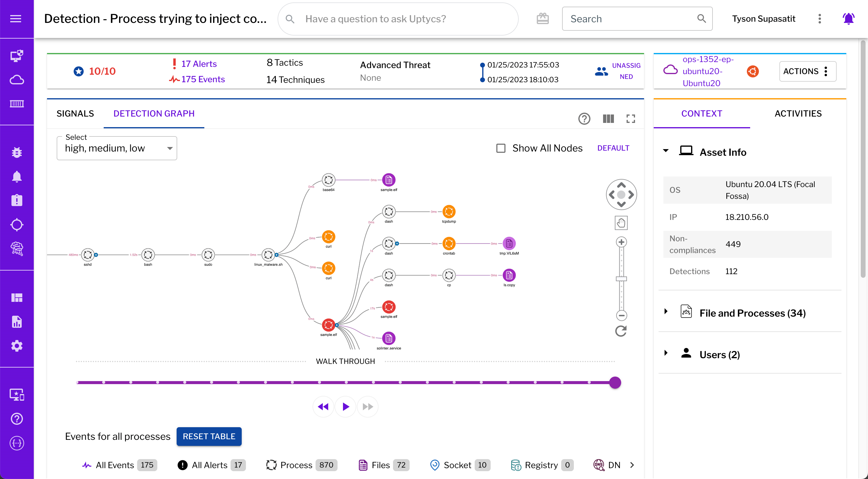Click the zoom in plus icon on graph
Screen dimensions: 868x479
[x=621, y=242]
